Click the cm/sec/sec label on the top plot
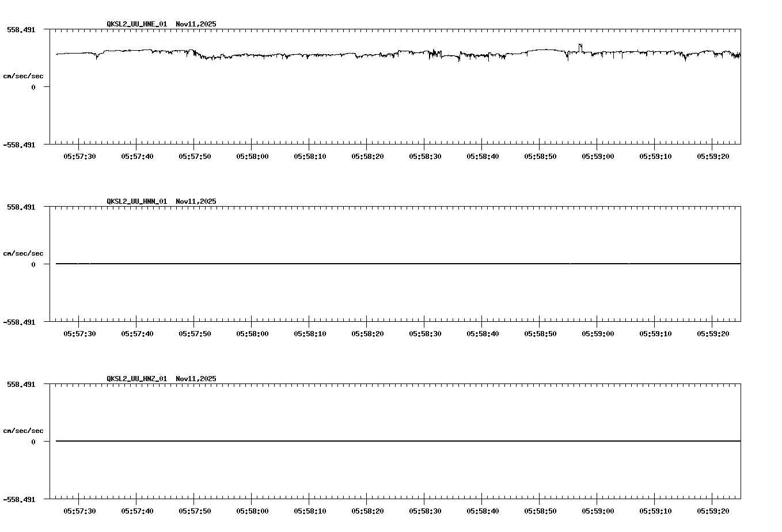 pyautogui.click(x=24, y=75)
